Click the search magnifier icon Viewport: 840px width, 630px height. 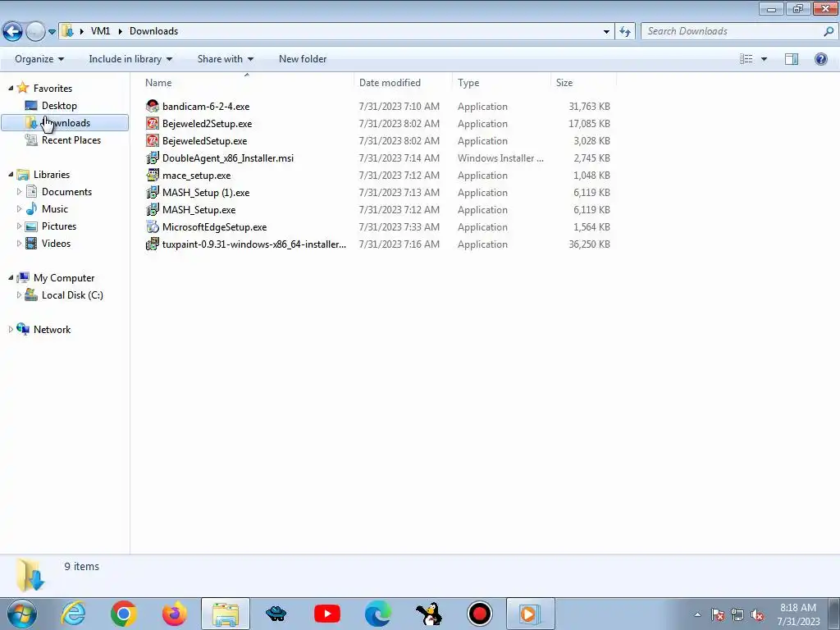pos(829,31)
